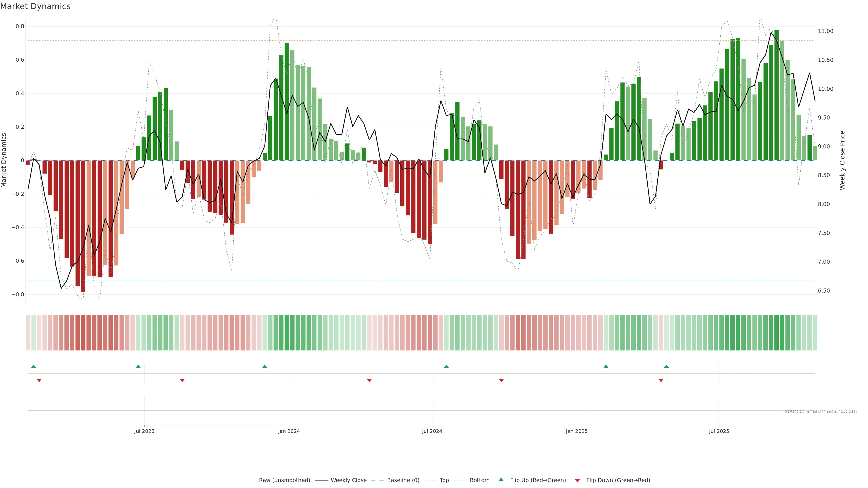
Task: Toggle the Weekly Close legend entry
Action: 348,480
